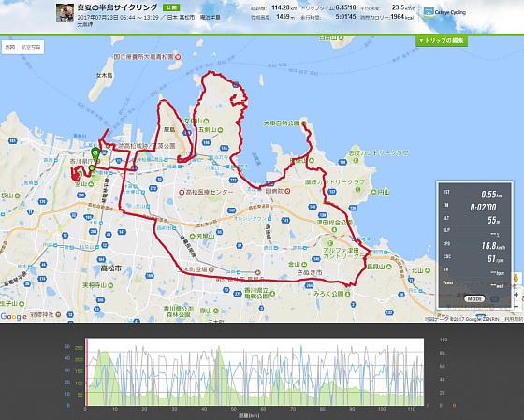Click the 冠纓神社 shrine marker

pyautogui.click(x=58, y=314)
